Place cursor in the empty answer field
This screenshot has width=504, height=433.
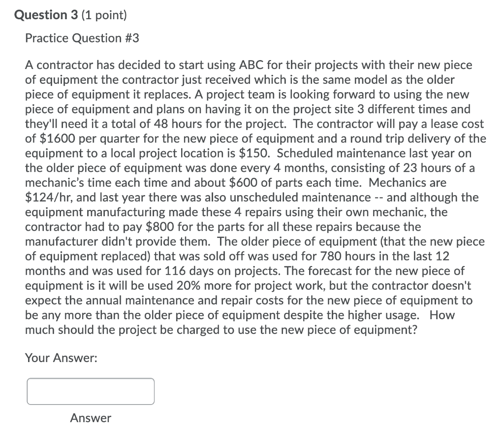tap(90, 391)
